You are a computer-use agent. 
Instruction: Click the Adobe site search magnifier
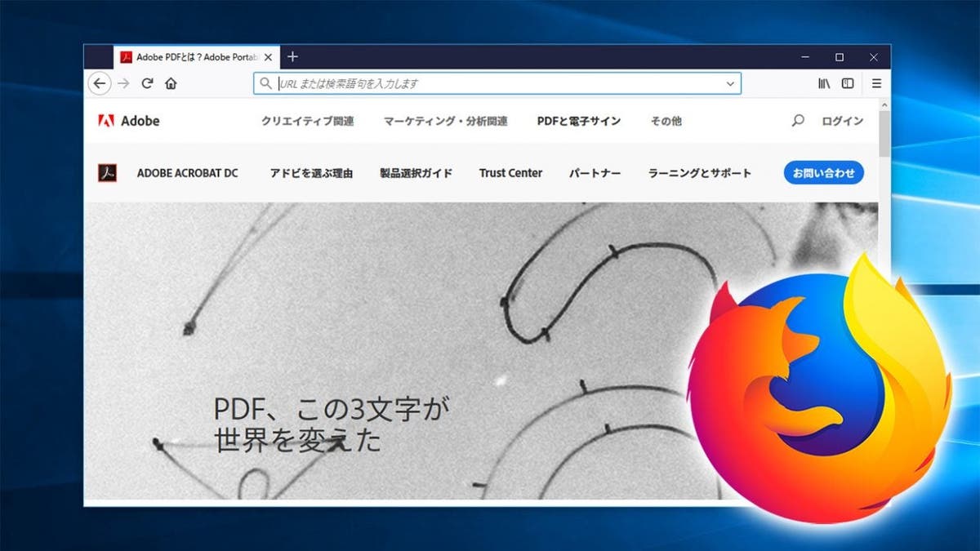tap(798, 121)
